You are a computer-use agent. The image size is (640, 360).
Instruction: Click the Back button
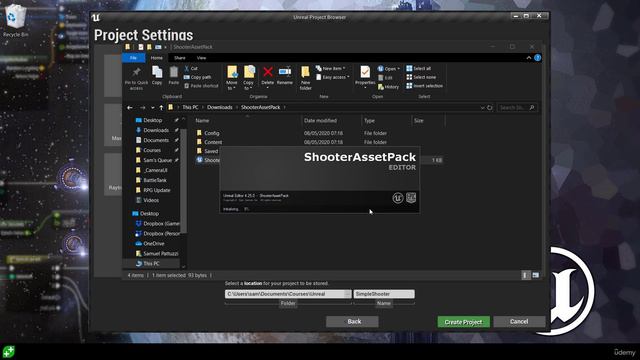pyautogui.click(x=352, y=322)
